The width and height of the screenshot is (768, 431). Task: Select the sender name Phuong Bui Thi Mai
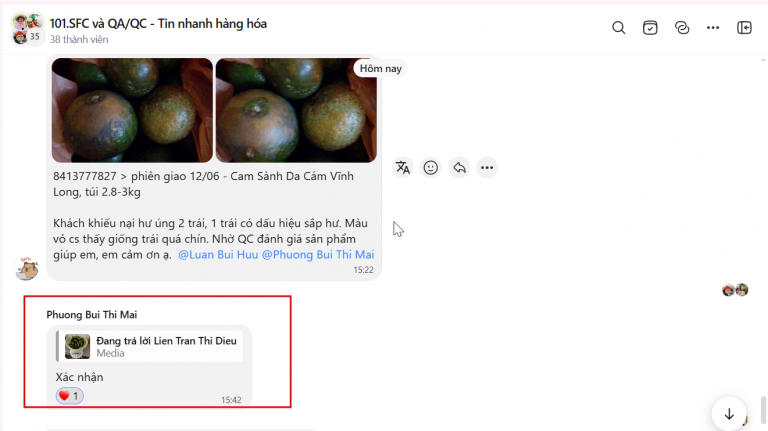pos(92,315)
